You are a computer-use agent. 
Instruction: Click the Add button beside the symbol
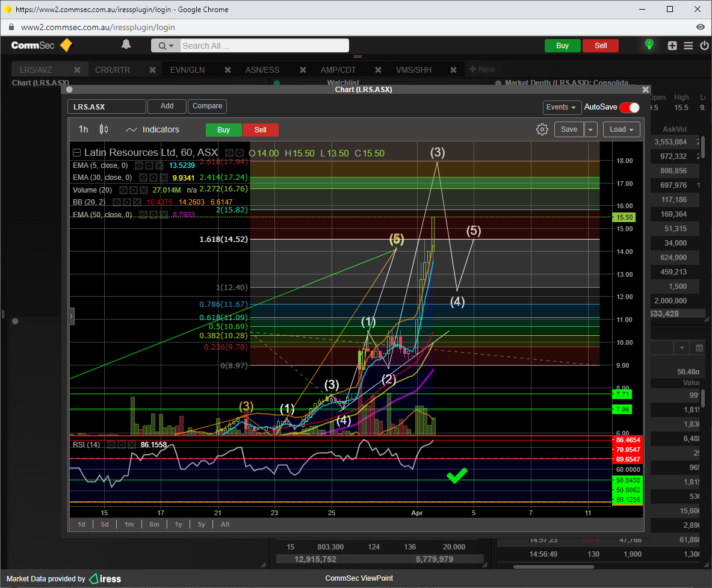[x=167, y=107]
